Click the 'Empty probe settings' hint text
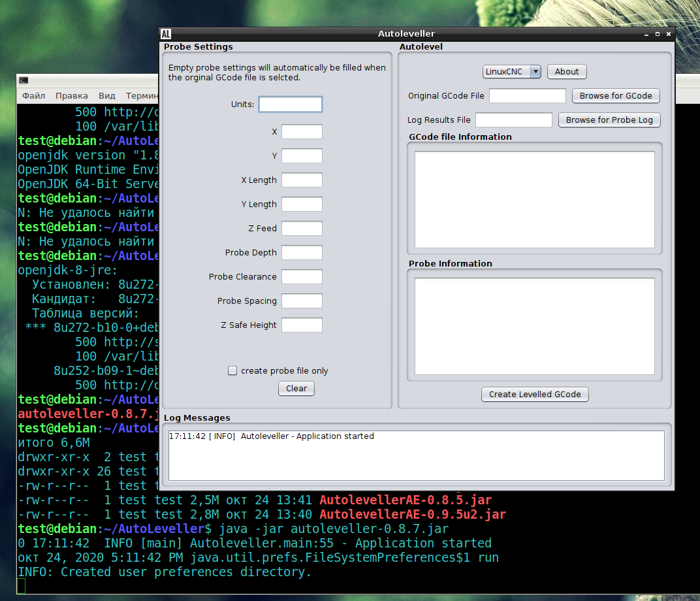 pyautogui.click(x=277, y=73)
